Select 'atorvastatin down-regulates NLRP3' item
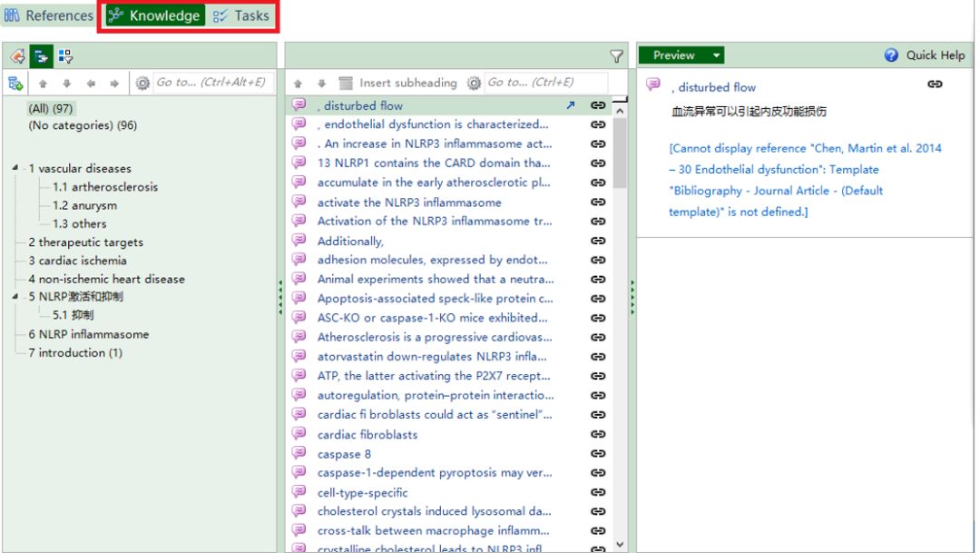This screenshot has width=980, height=553. point(432,357)
